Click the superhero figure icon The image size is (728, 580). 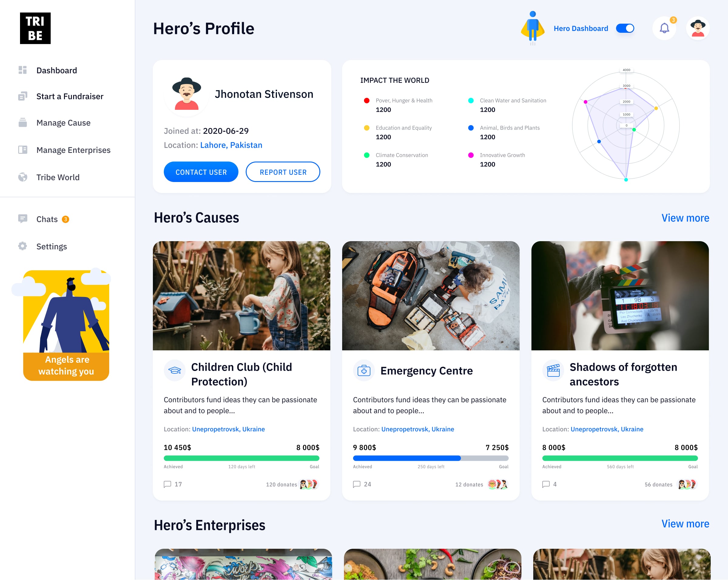point(532,28)
